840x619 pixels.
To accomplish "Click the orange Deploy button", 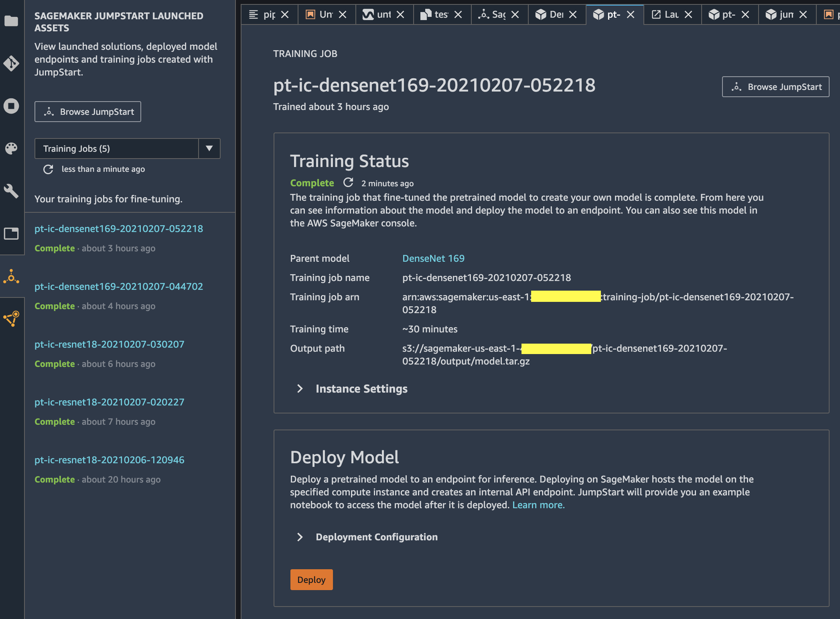I will click(x=311, y=580).
